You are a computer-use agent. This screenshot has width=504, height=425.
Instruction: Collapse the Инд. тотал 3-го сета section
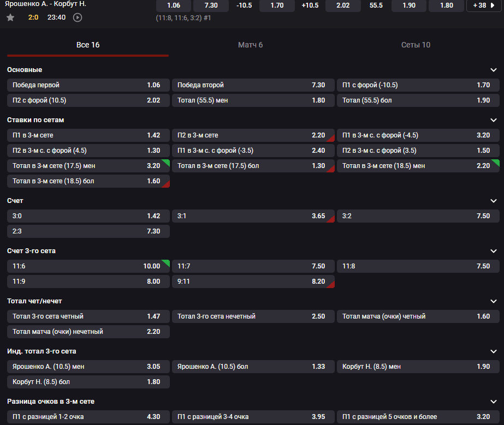point(494,351)
